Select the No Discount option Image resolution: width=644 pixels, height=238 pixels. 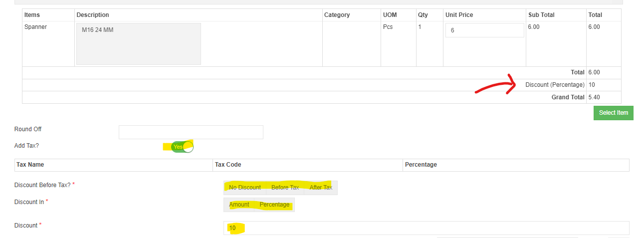pyautogui.click(x=245, y=188)
